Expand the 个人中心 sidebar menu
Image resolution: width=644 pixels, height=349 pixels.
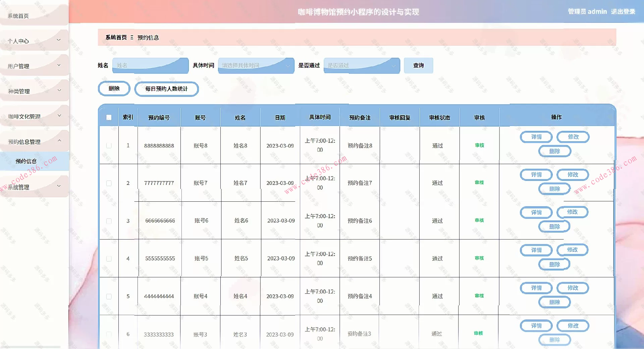pos(34,41)
